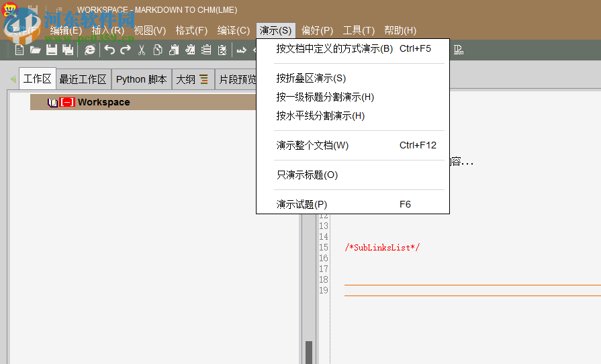Choose 按水平线分割演示(H)
Viewport: 601px width, 364px height.
[x=353, y=116]
